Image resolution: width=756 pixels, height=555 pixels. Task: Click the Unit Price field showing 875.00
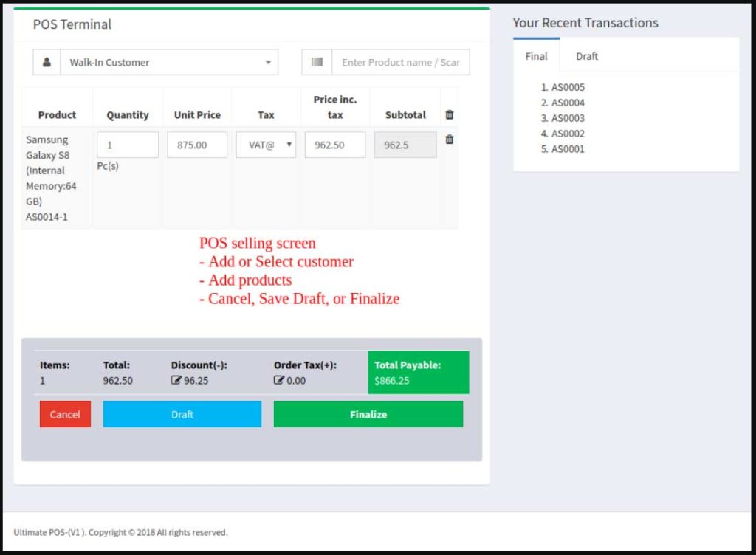tap(197, 145)
